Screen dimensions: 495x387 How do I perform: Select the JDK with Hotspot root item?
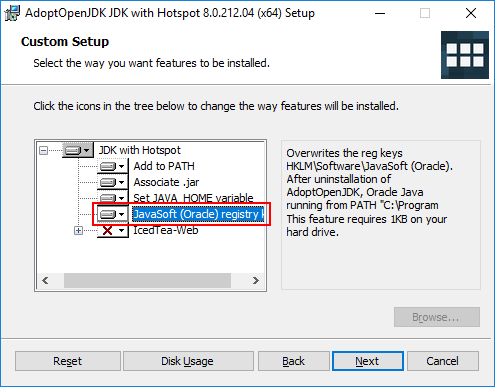140,150
